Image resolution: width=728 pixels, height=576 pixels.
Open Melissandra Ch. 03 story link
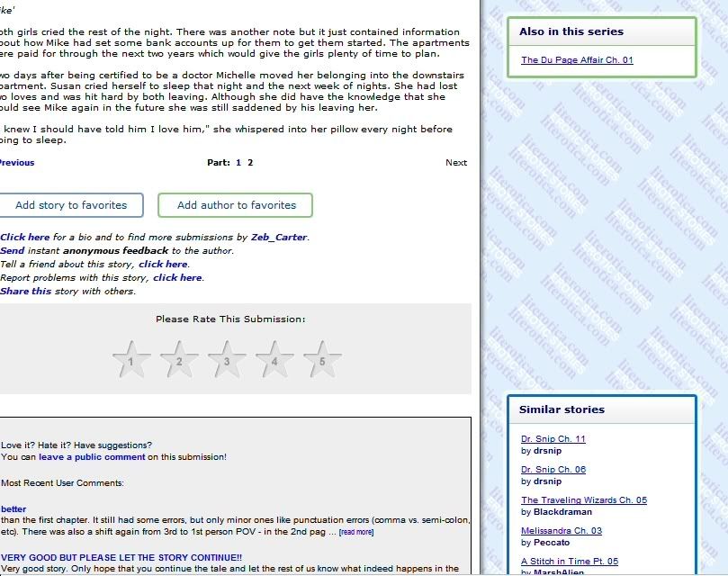561,531
